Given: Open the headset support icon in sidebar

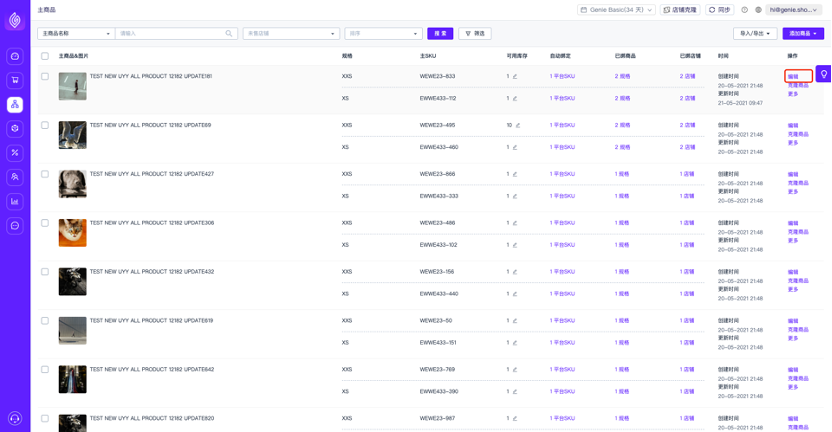Looking at the screenshot, I should (15, 418).
